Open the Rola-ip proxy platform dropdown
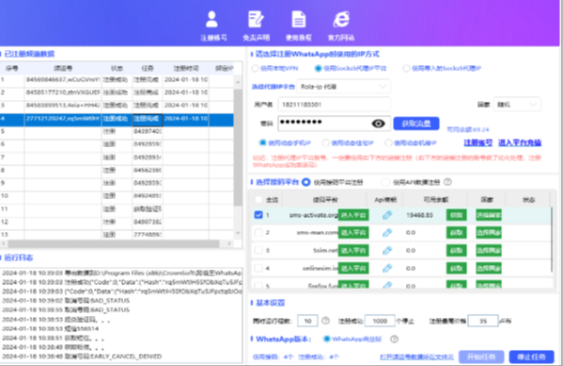563x366 pixels. tap(343, 87)
